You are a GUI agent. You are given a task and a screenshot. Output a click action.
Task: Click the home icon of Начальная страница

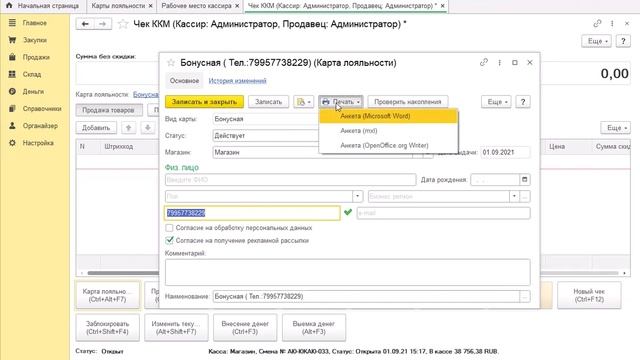click(x=9, y=6)
